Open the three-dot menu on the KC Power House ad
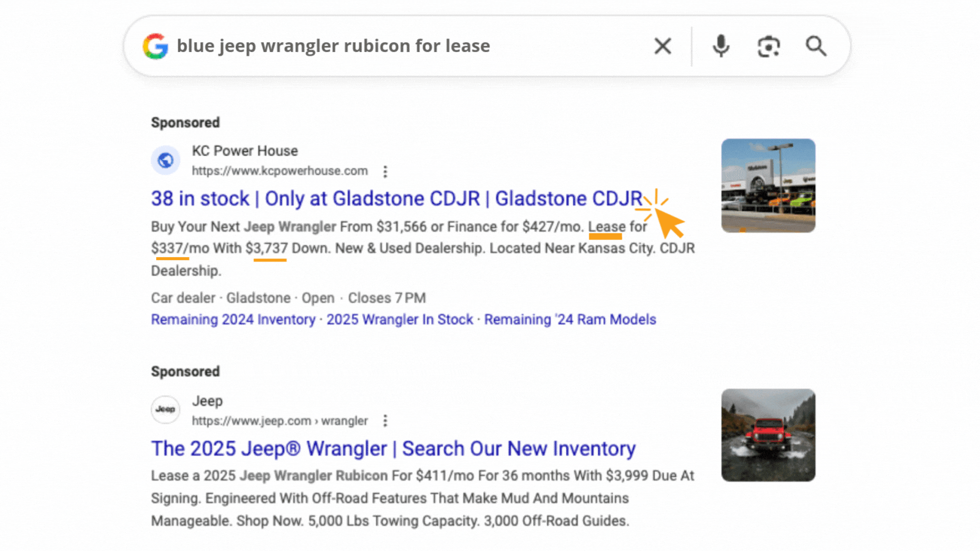 tap(385, 171)
